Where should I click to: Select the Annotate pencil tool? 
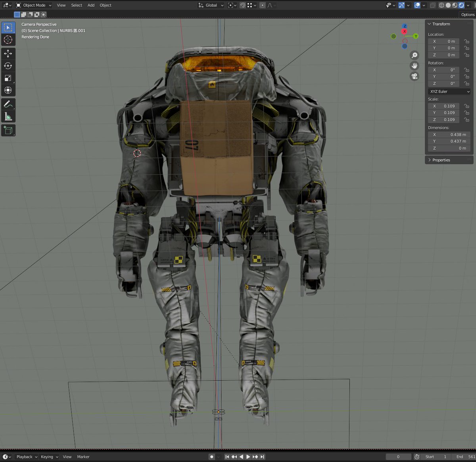pyautogui.click(x=8, y=104)
